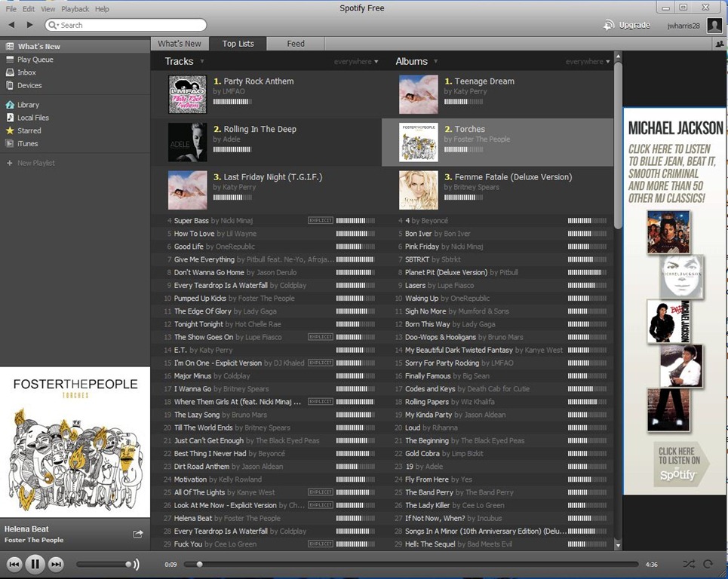Open the jwharris28 username
The image size is (728, 579).
(x=683, y=26)
